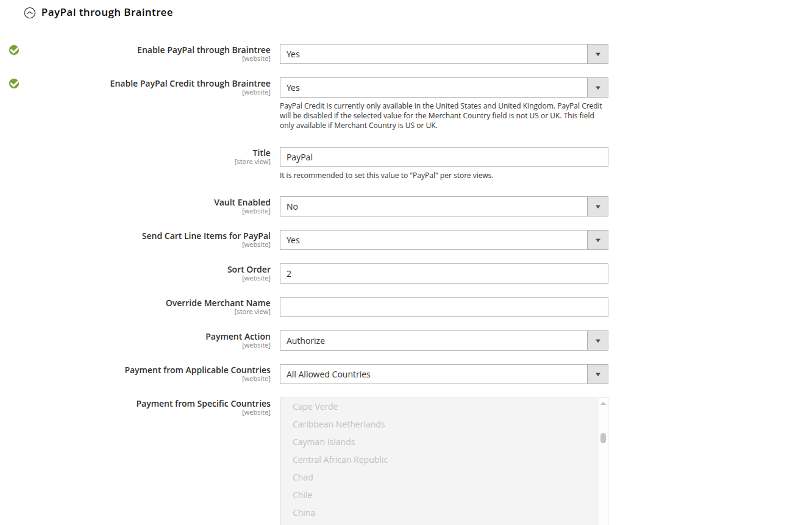Image resolution: width=812 pixels, height=525 pixels.
Task: Click the countries list scrollbar thumb
Action: click(x=603, y=438)
